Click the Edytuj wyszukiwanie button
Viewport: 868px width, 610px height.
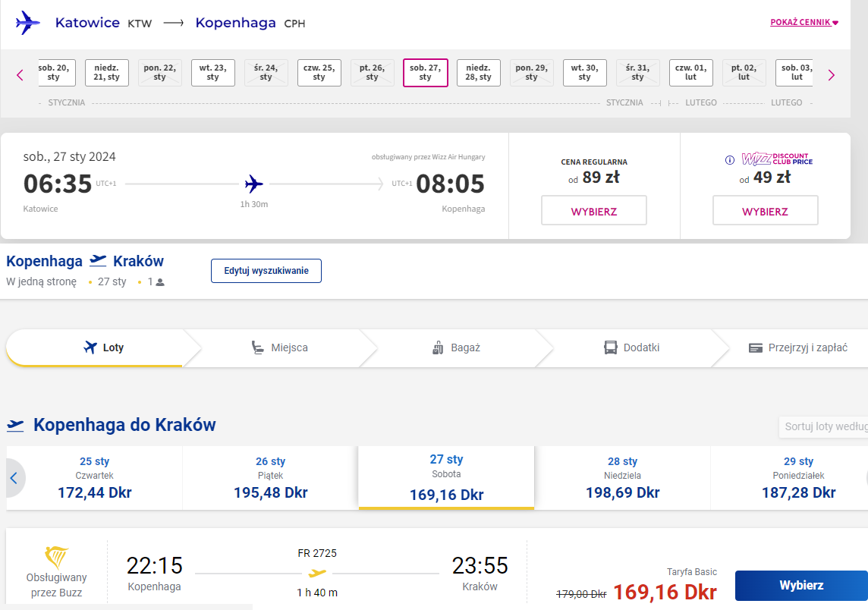pyautogui.click(x=266, y=271)
